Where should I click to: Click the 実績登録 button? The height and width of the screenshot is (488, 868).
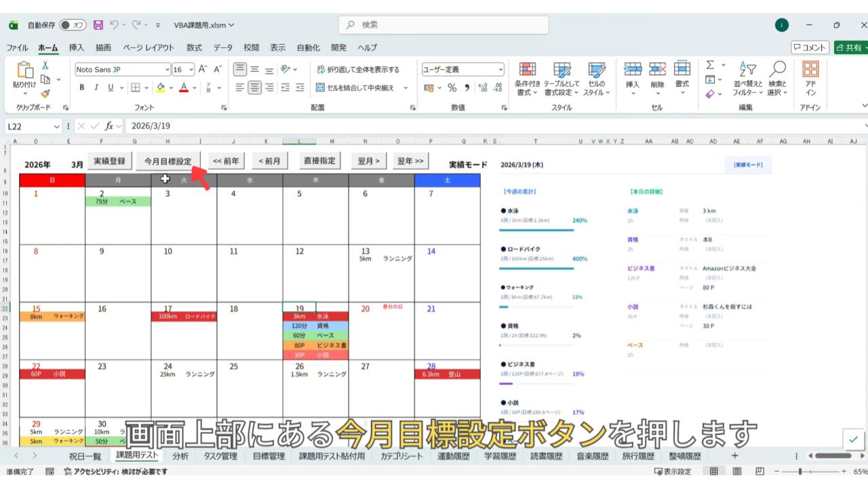tap(108, 161)
